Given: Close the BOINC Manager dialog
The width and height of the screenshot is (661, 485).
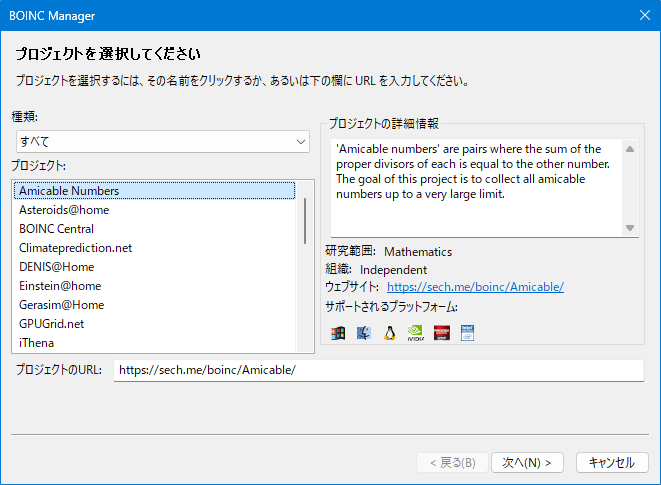Looking at the screenshot, I should 645,15.
